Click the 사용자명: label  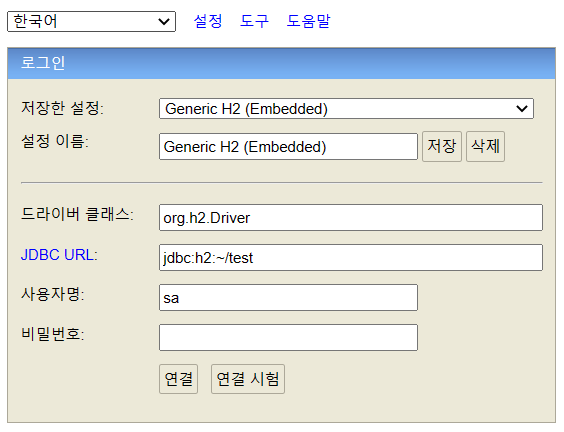tap(53, 294)
